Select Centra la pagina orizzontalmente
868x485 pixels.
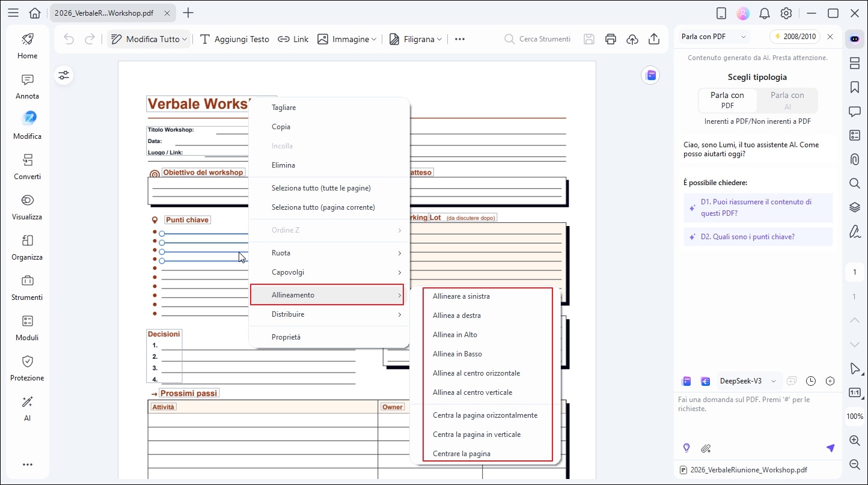[x=485, y=415]
